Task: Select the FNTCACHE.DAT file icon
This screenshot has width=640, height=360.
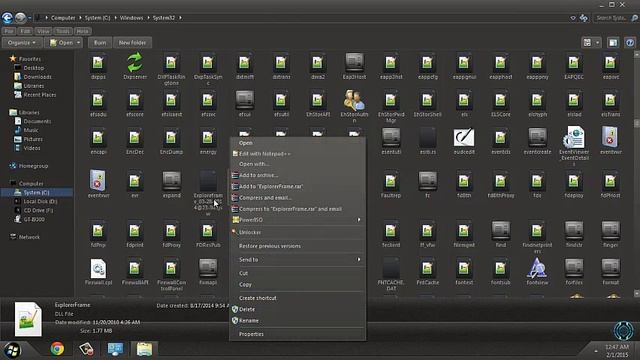Action: 391,267
